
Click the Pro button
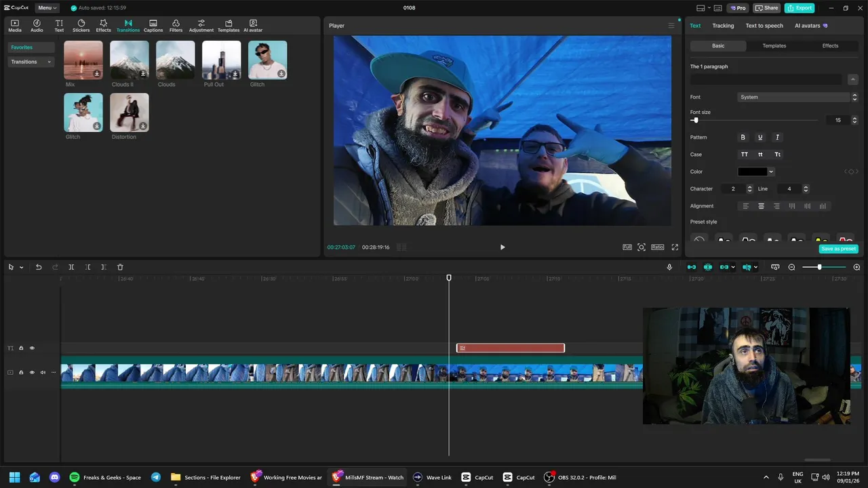point(737,8)
